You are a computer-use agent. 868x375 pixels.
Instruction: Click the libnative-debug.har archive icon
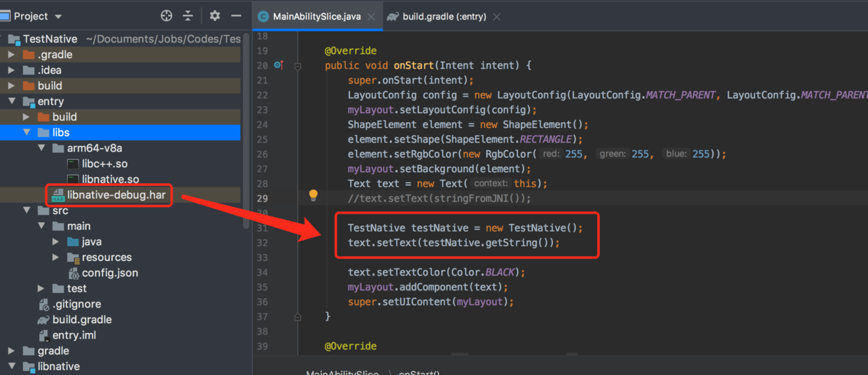click(58, 195)
